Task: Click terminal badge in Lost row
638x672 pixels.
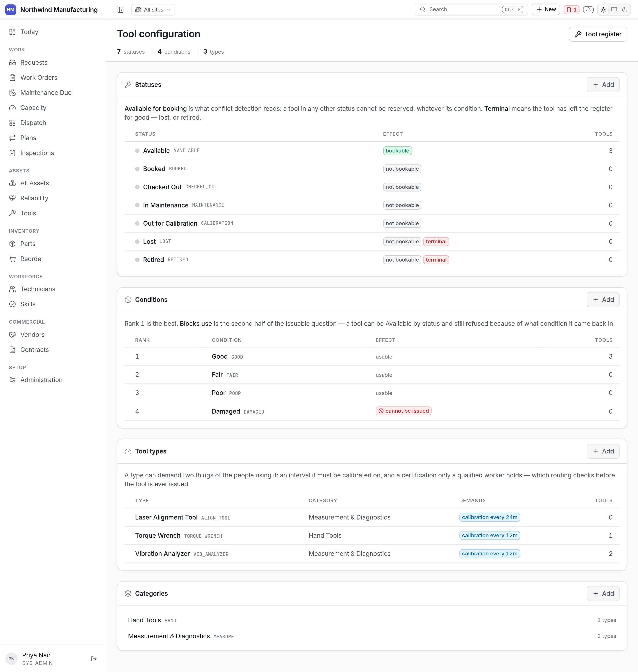Action: click(436, 242)
